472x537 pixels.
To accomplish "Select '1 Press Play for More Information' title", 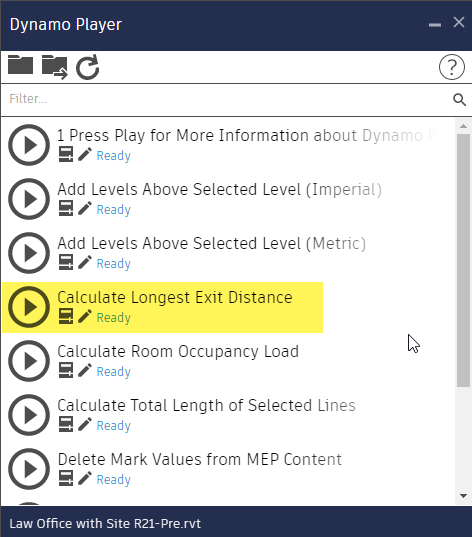I will click(247, 136).
